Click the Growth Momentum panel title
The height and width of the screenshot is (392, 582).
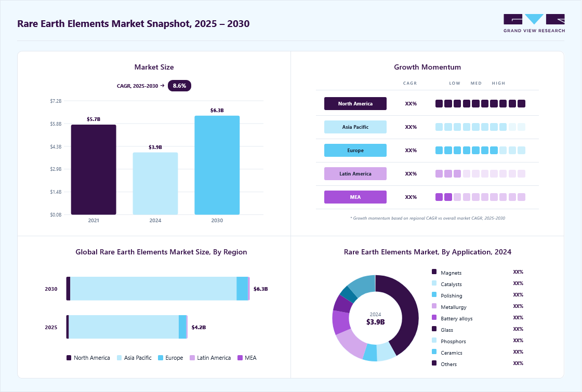click(427, 67)
